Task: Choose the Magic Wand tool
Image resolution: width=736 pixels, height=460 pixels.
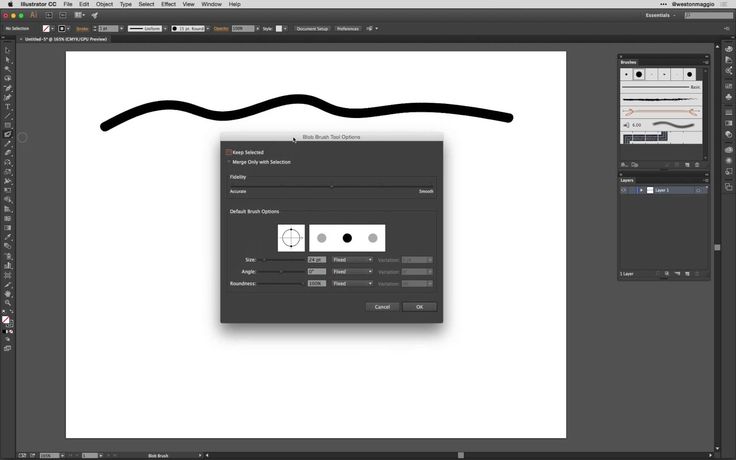Action: point(8,69)
